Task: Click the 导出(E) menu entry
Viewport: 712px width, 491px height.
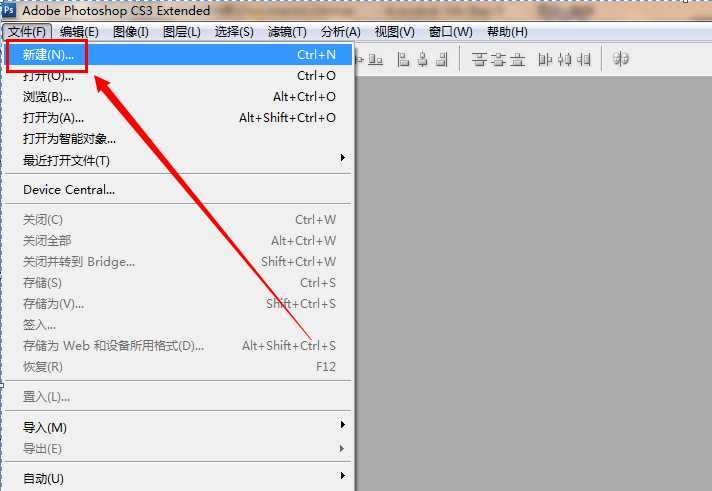Action: coord(179,449)
